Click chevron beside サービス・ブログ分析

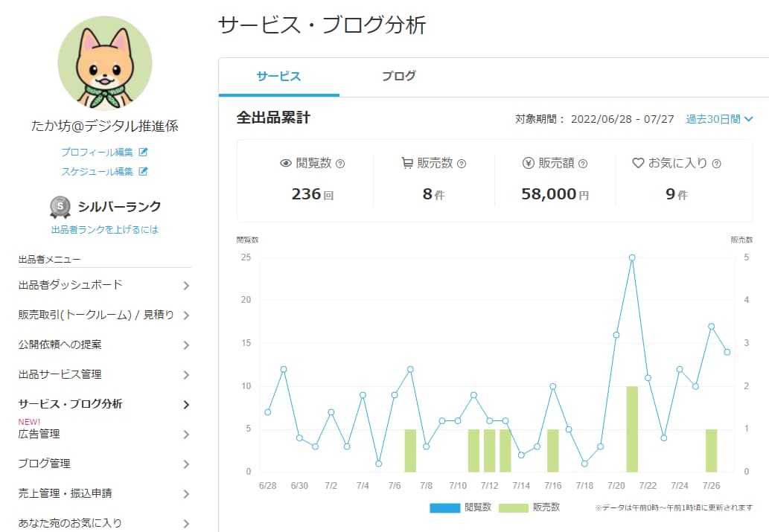coord(186,405)
